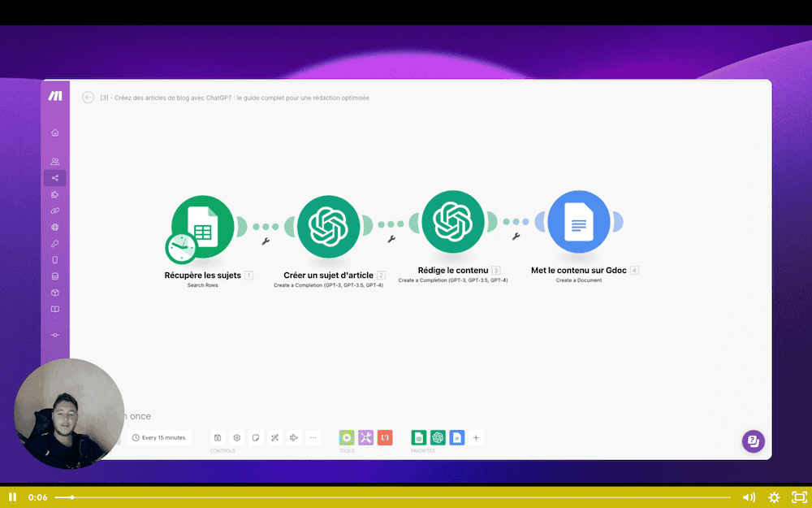
Task: Pause the video playback
Action: [12, 497]
